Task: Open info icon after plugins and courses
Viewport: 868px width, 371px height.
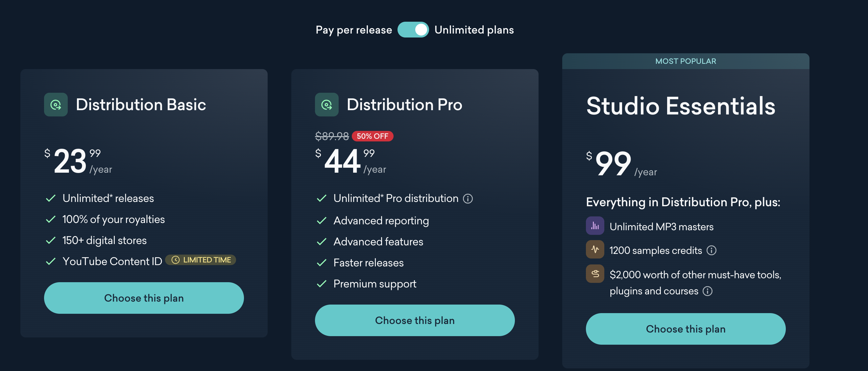Action: [x=707, y=291]
